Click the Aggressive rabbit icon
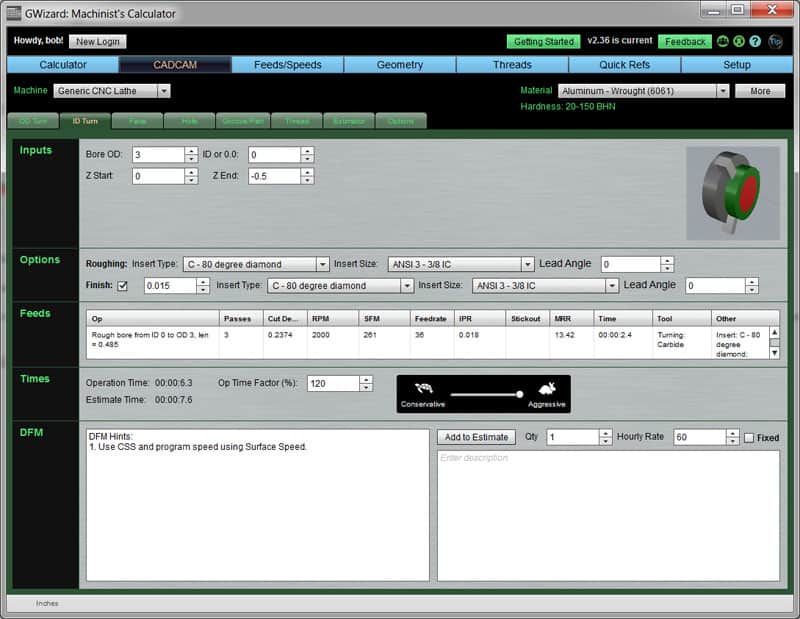The width and height of the screenshot is (800, 619). click(549, 391)
